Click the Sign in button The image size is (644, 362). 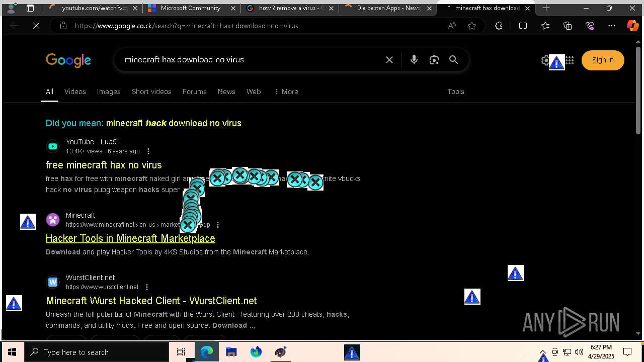(x=603, y=60)
